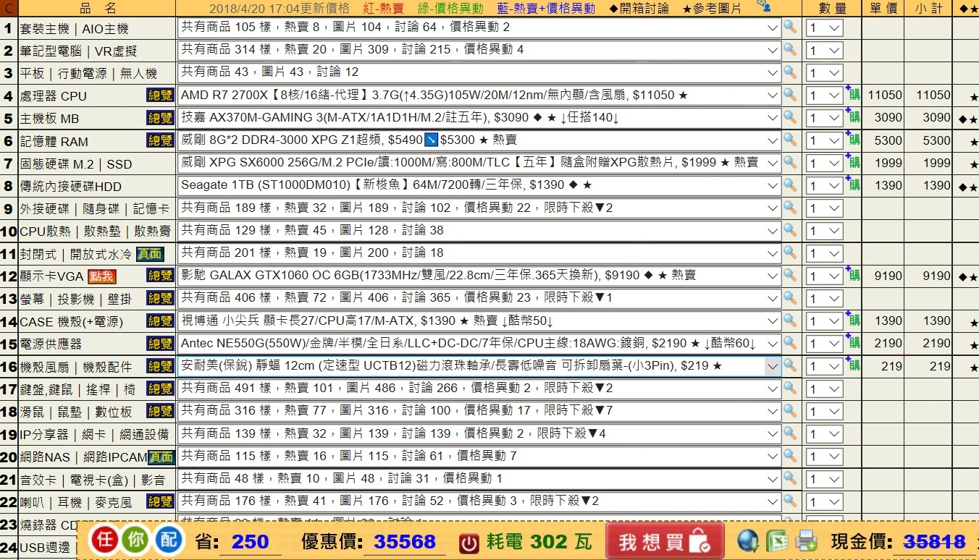
Task: Click the 總覽 button in the 喇叭 row
Action: 160,501
